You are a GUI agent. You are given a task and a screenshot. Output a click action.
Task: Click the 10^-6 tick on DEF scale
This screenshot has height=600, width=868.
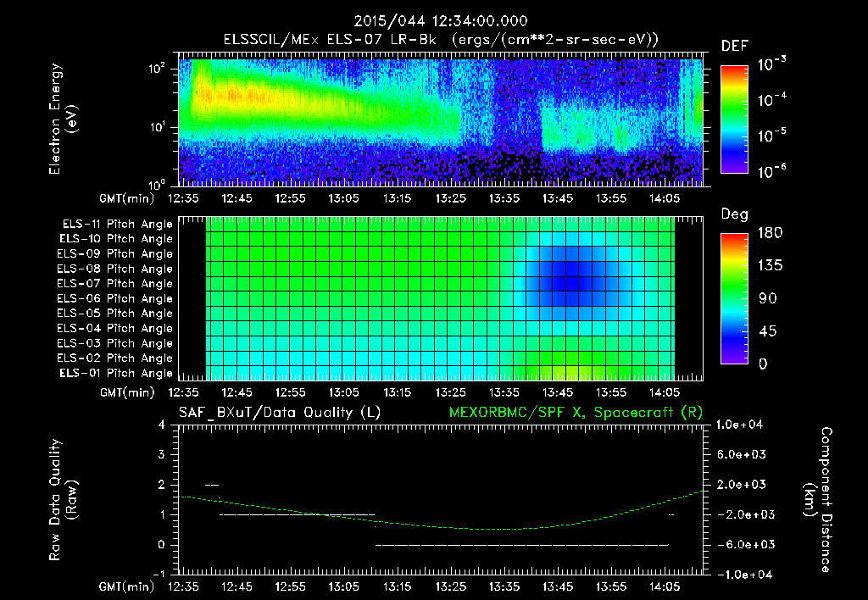pos(772,171)
